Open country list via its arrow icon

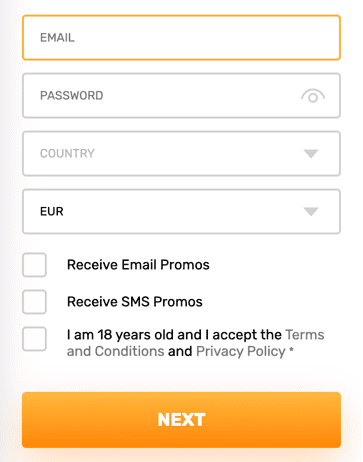coord(311,154)
